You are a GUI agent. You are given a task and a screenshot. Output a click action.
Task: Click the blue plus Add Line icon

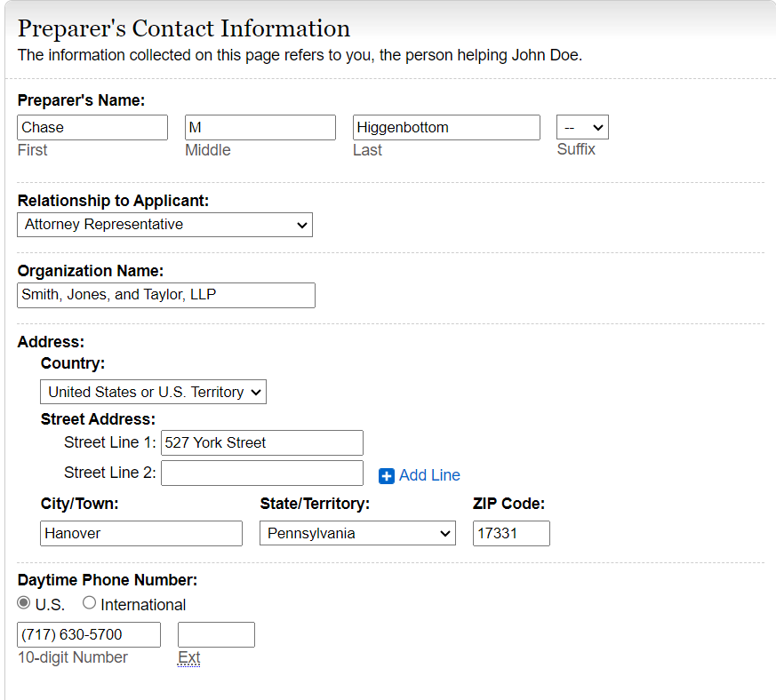pyautogui.click(x=387, y=476)
